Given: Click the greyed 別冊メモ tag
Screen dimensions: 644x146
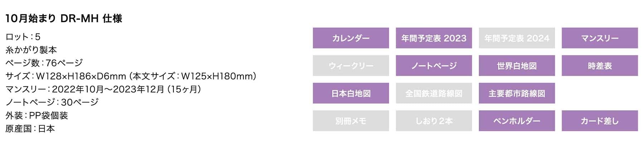Looking at the screenshot, I should [x=351, y=121].
